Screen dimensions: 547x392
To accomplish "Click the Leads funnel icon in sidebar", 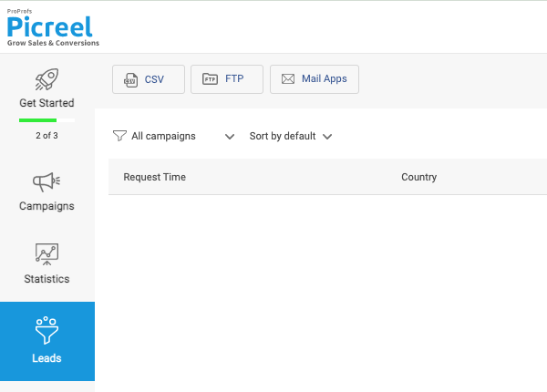I will tap(46, 328).
